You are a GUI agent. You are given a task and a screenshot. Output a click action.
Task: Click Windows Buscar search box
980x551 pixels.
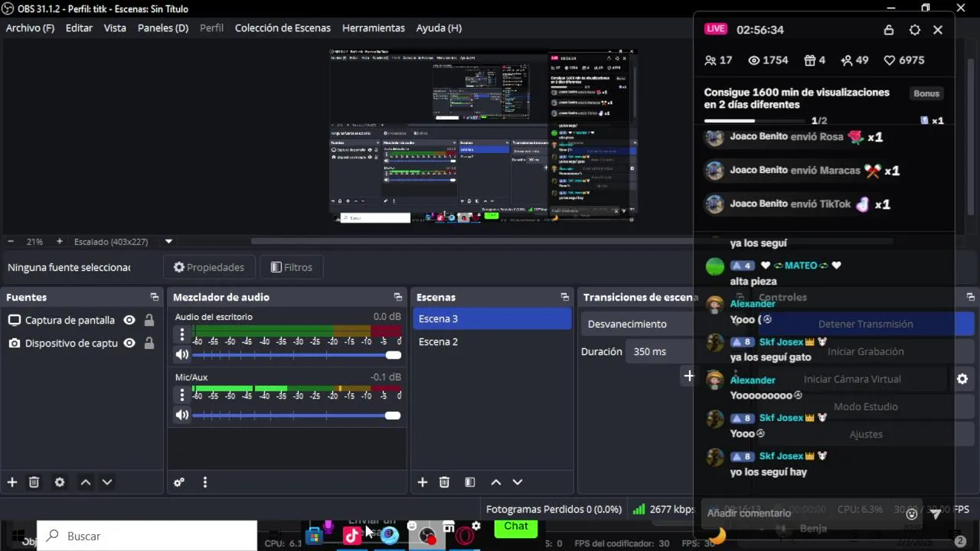click(x=147, y=536)
